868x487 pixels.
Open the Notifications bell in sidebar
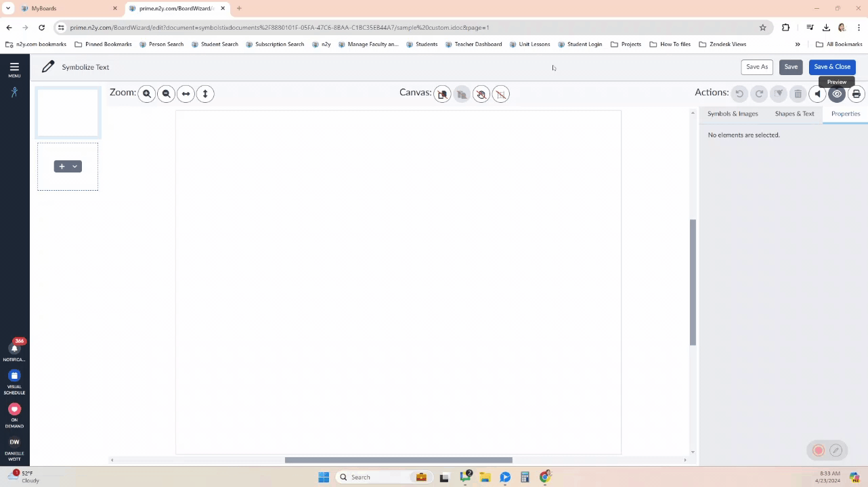coord(14,351)
